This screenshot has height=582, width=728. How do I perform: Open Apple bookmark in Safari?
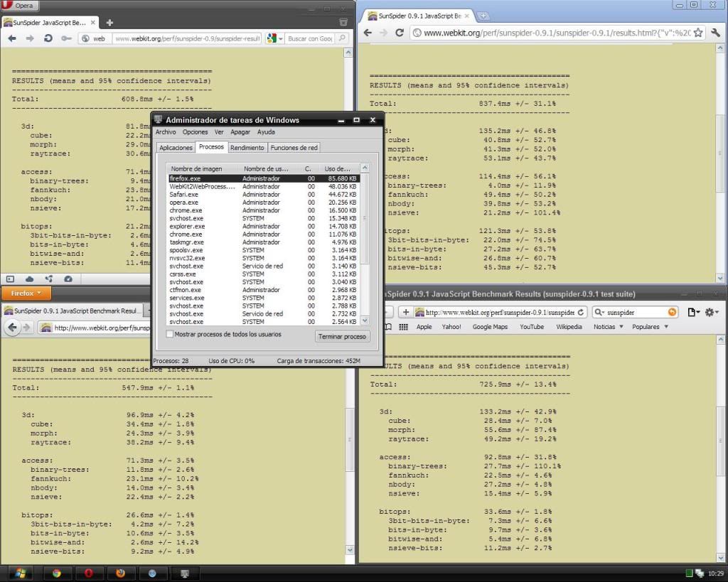point(424,327)
